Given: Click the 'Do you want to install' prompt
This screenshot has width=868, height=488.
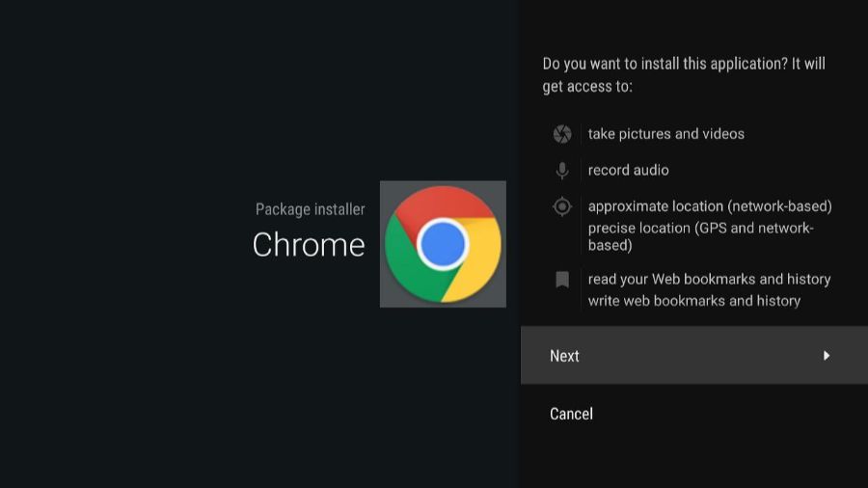Looking at the screenshot, I should coord(684,64).
